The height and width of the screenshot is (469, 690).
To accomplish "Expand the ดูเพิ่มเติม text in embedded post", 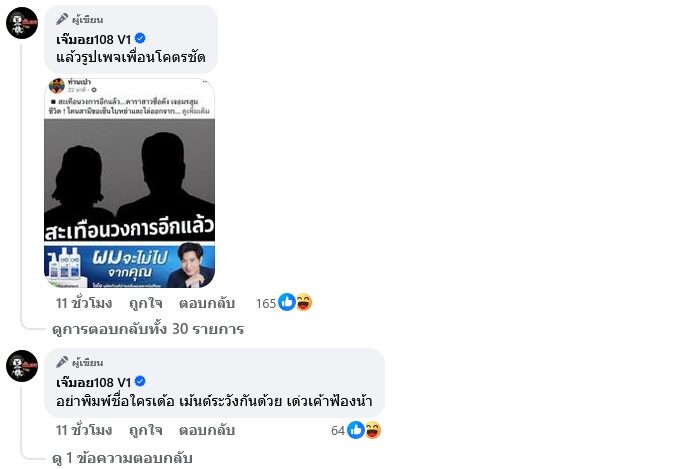I will point(196,111).
